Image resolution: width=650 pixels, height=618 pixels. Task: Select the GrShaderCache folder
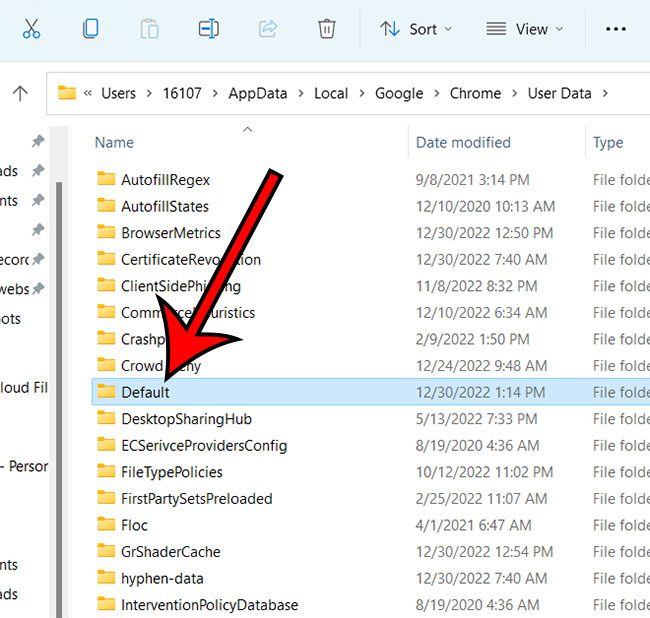tap(170, 552)
